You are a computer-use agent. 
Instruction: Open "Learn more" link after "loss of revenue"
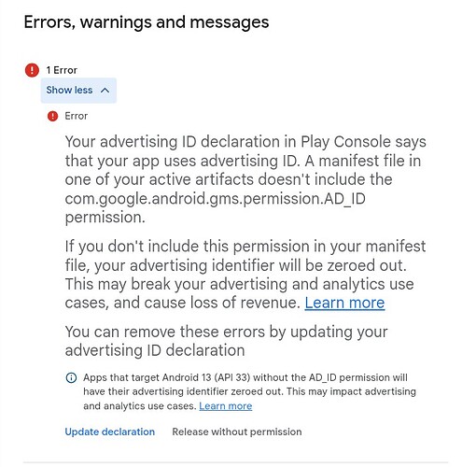[x=344, y=303]
